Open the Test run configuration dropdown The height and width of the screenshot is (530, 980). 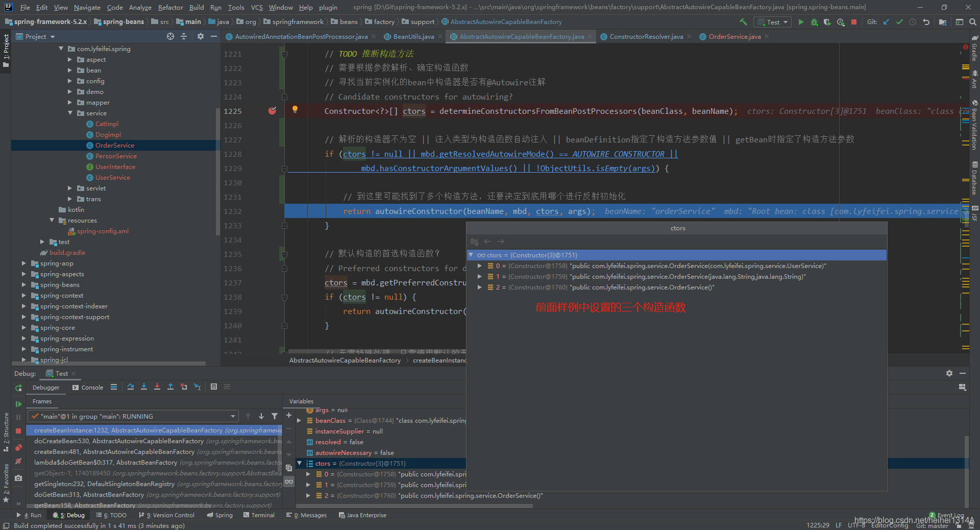point(773,22)
